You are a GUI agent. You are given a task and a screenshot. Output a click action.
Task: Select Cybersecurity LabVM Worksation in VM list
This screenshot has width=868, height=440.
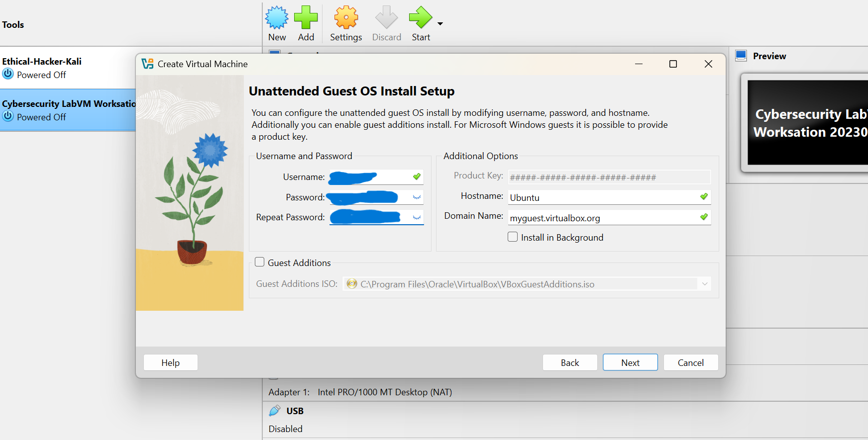pos(68,110)
